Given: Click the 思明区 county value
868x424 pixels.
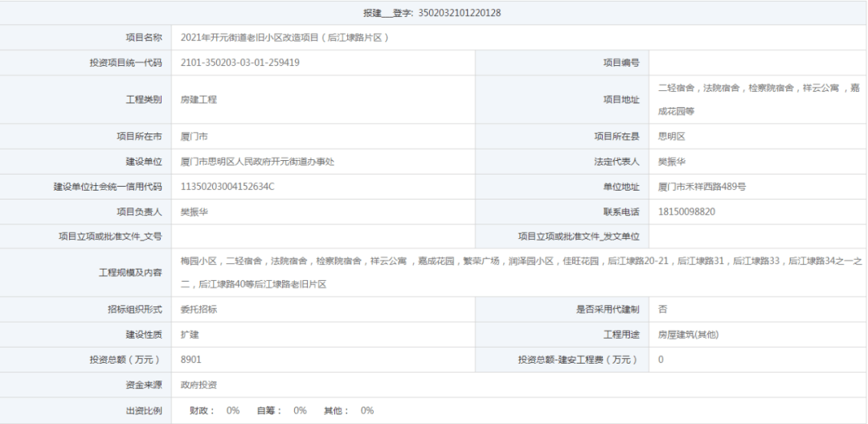Looking at the screenshot, I should point(671,136).
